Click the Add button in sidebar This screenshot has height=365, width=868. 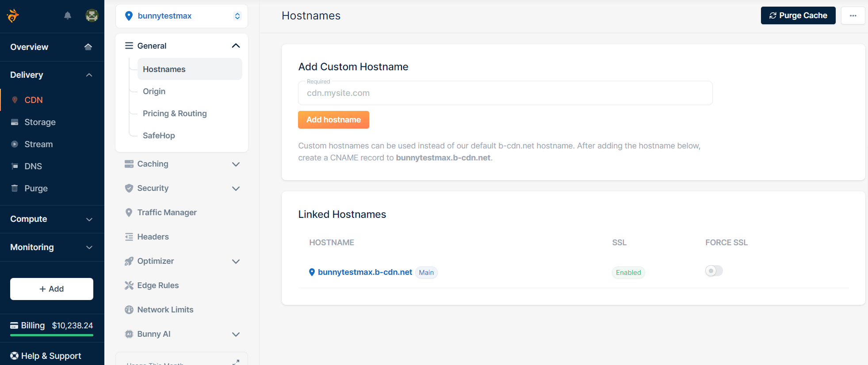tap(52, 289)
